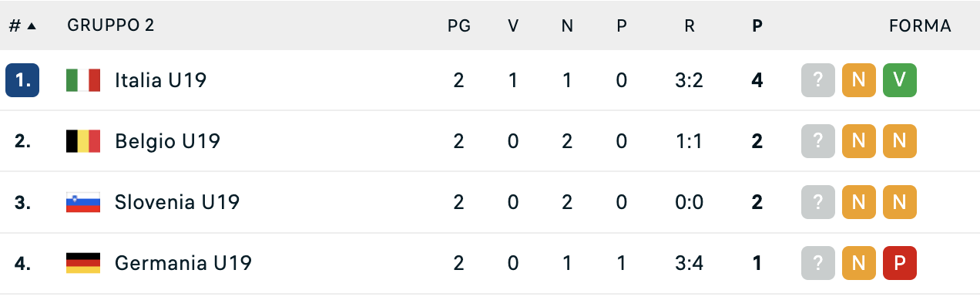980x307 pixels.
Task: Click the Slovenia flag icon
Action: (x=83, y=203)
